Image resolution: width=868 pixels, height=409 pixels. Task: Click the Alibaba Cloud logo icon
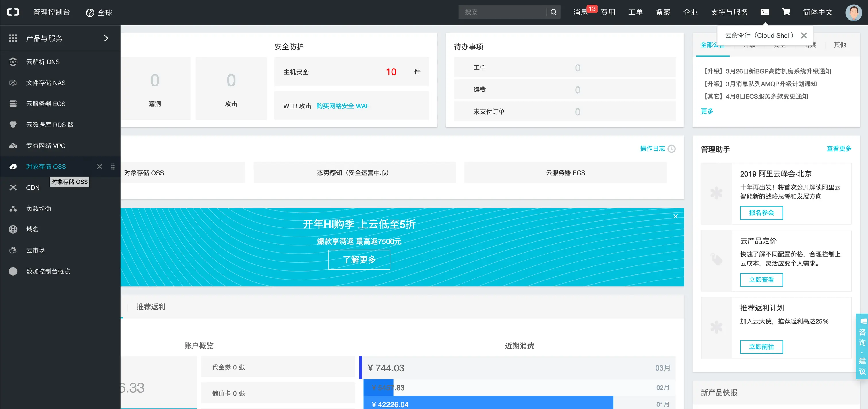[x=13, y=12]
